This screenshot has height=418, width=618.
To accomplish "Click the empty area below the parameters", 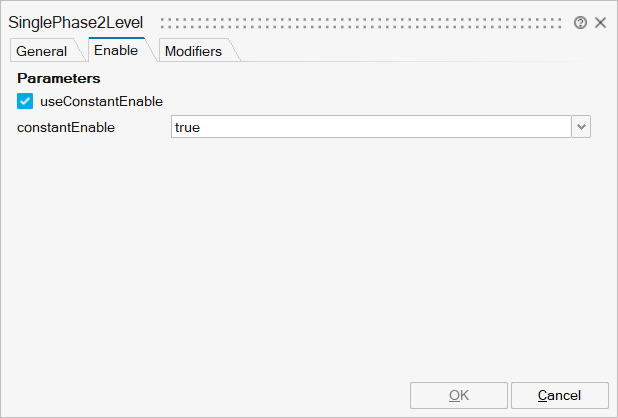I will pyautogui.click(x=300, y=260).
